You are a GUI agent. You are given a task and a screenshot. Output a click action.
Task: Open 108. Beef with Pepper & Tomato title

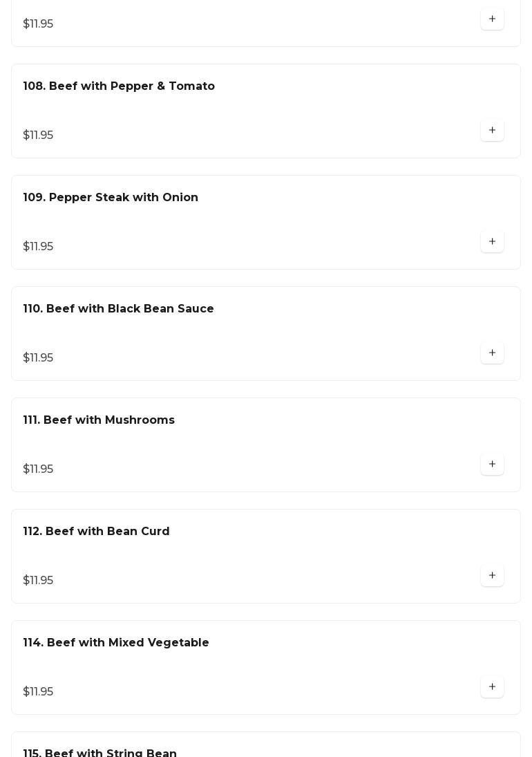(119, 86)
